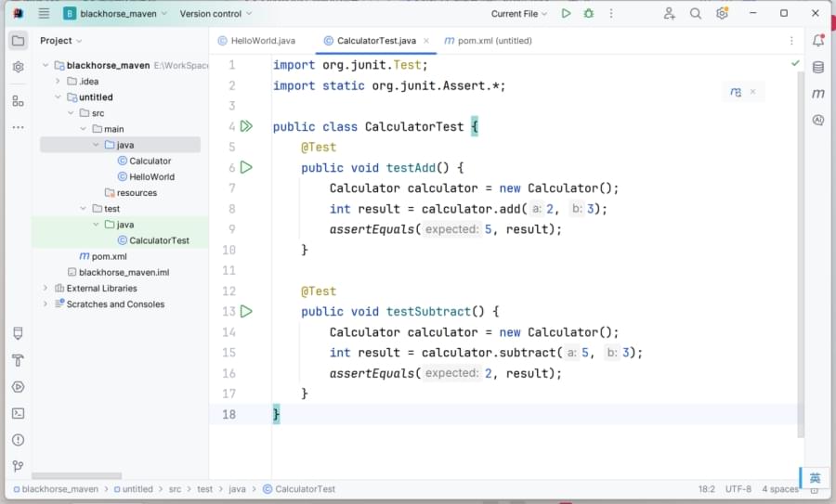
Task: Open the Database tool window
Action: (818, 67)
